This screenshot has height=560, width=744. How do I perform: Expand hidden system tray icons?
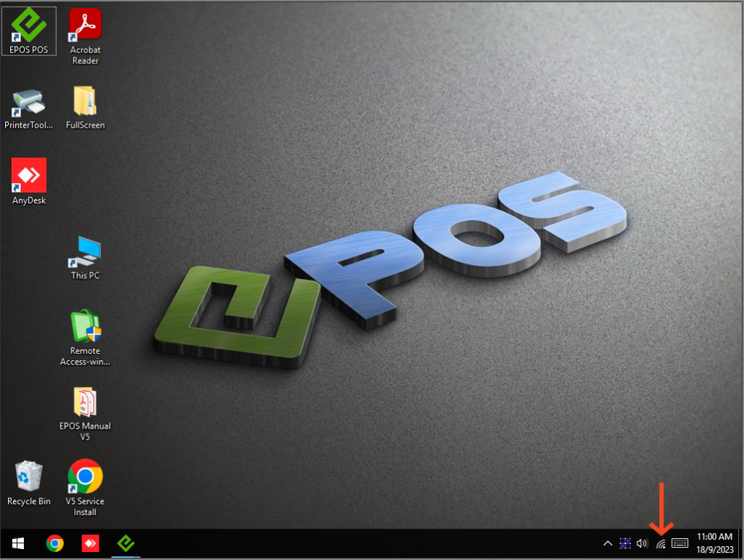click(607, 543)
